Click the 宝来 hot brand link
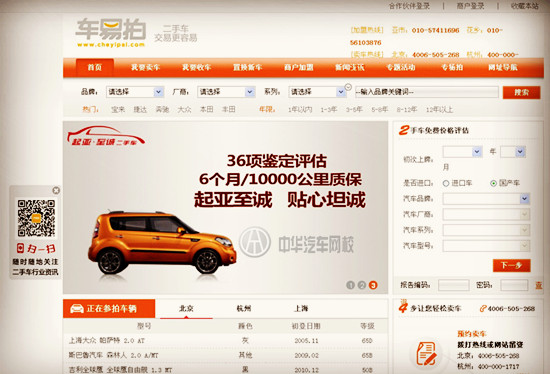This screenshot has width=550, height=374. 118,110
